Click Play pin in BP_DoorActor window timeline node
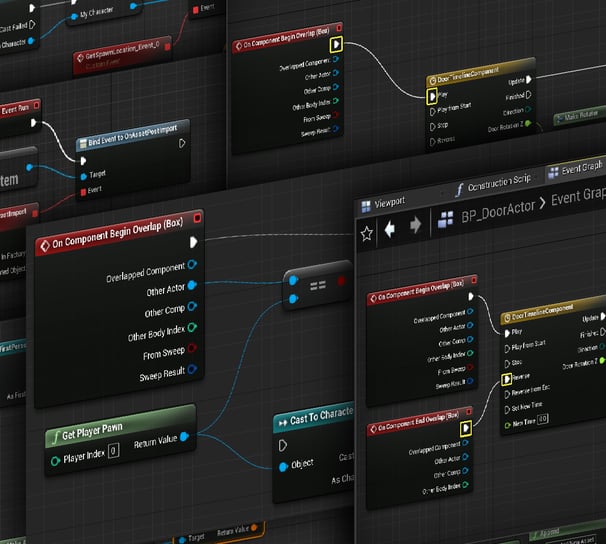This screenshot has width=606, height=544. (507, 333)
